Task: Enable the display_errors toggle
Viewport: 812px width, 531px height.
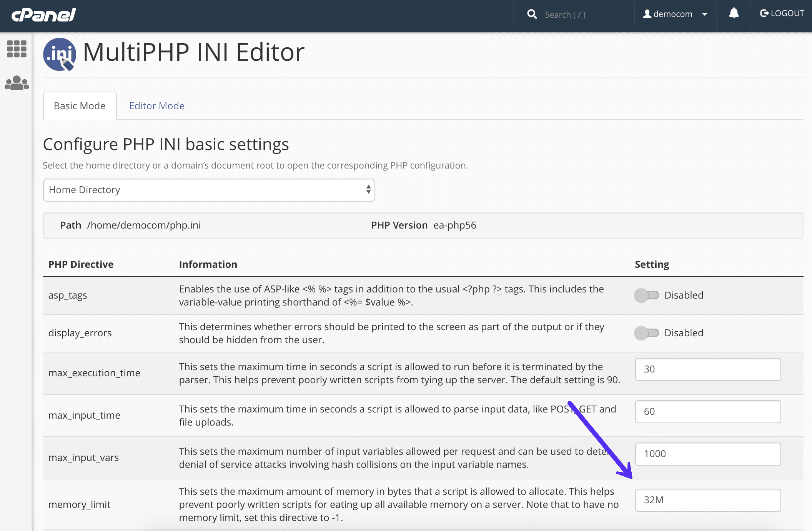Action: (x=647, y=333)
